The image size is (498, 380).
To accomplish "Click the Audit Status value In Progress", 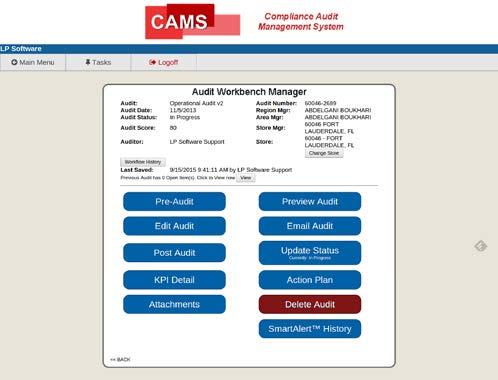I will 185,117.
